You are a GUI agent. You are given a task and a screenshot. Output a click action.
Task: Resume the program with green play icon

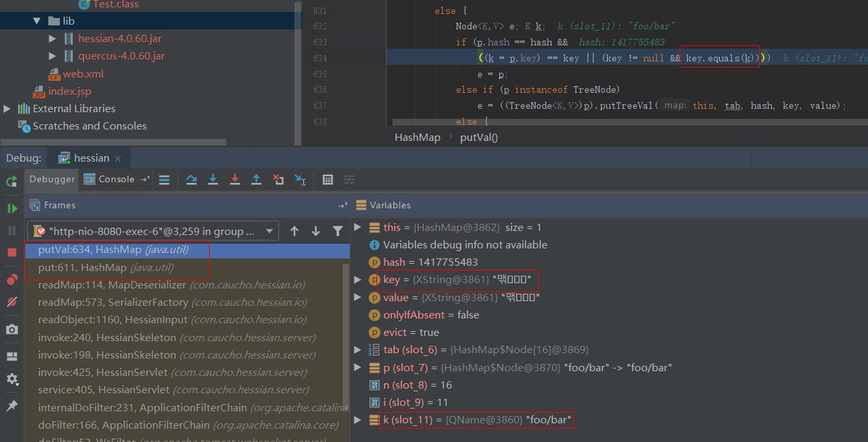tap(12, 208)
